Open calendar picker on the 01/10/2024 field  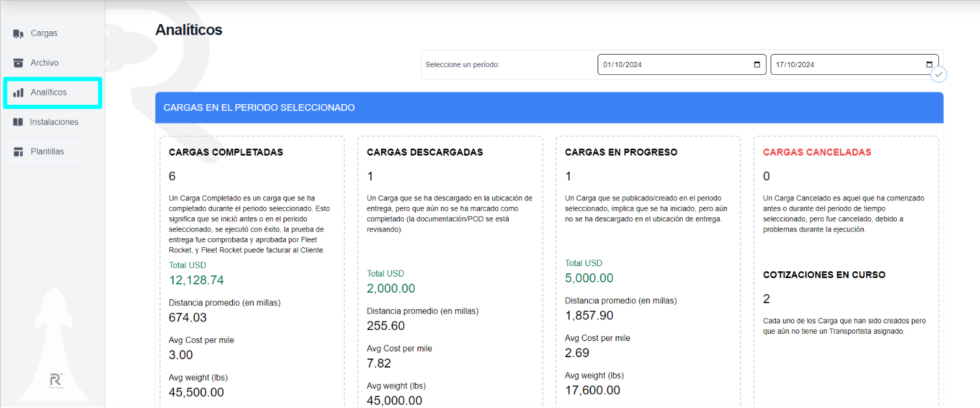click(x=756, y=64)
